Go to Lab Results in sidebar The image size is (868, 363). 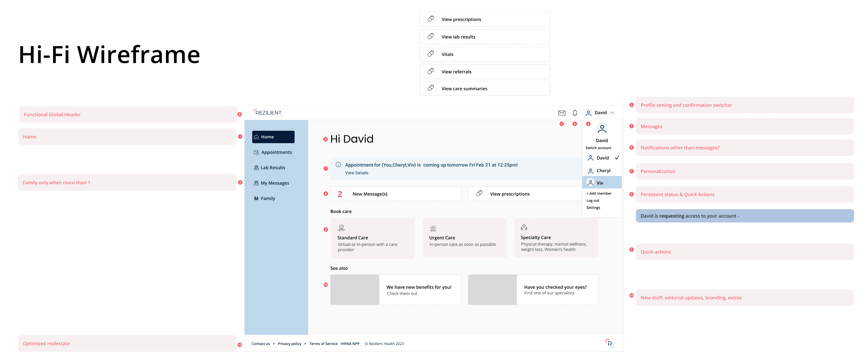pos(273,168)
